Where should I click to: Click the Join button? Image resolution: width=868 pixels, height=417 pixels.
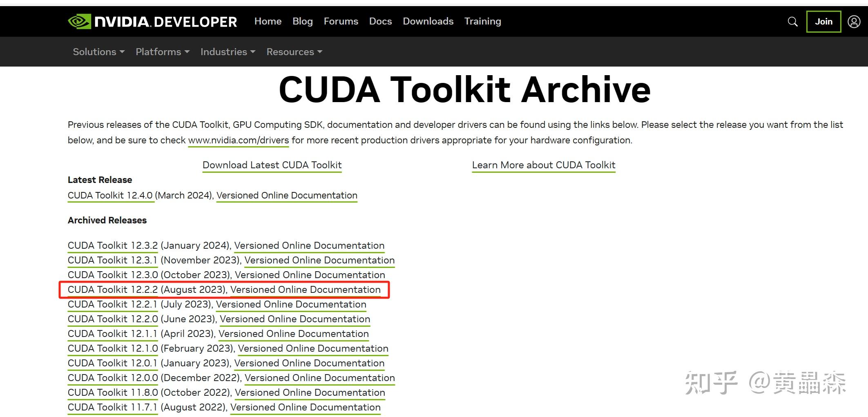click(x=823, y=22)
